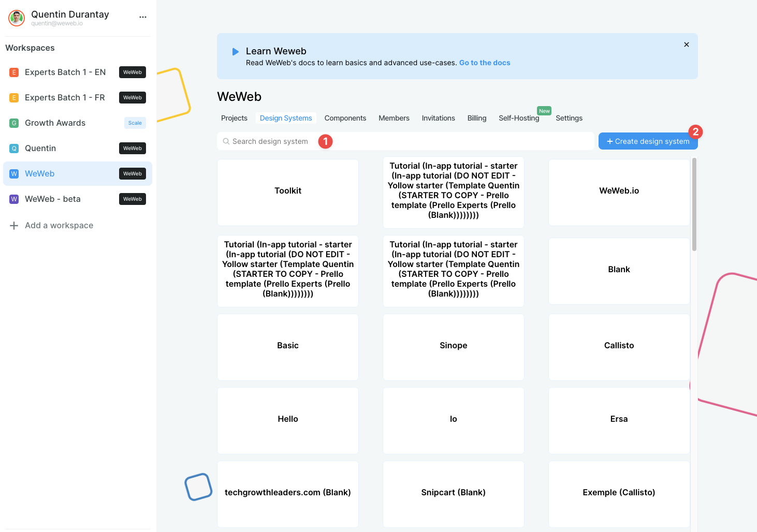
Task: Open the user profile avatar
Action: click(17, 18)
